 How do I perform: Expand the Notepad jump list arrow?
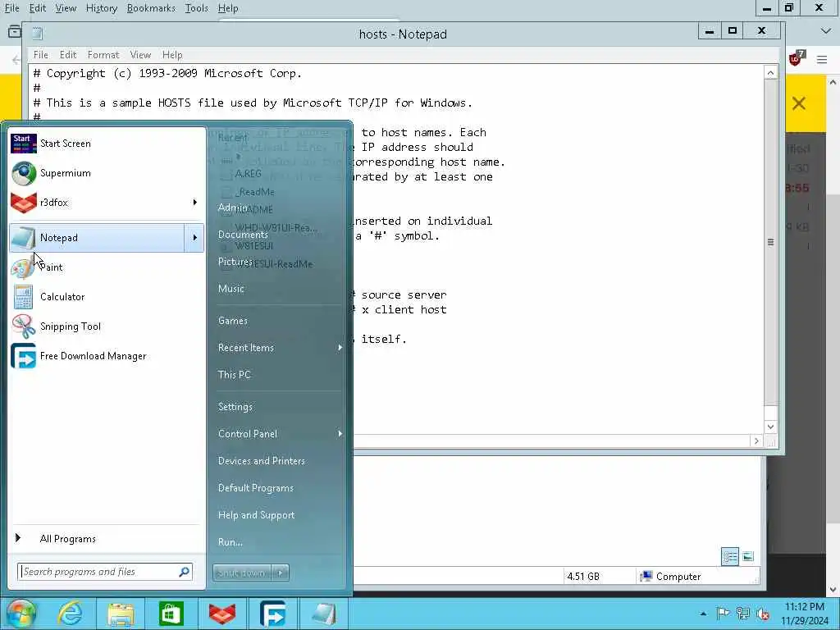(195, 238)
